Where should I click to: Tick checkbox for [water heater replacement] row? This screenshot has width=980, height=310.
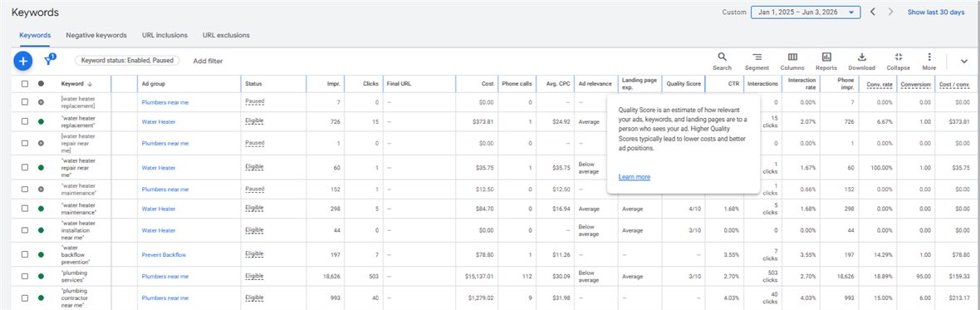point(25,102)
